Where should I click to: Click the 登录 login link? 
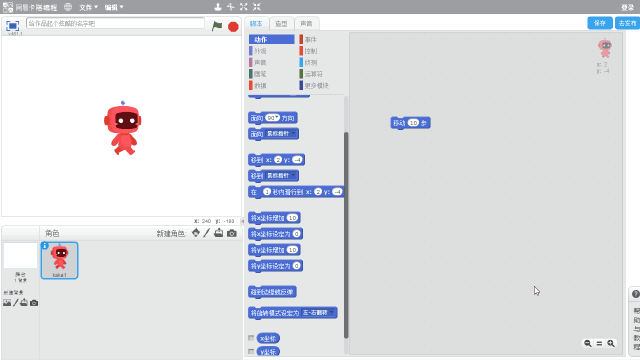point(627,7)
